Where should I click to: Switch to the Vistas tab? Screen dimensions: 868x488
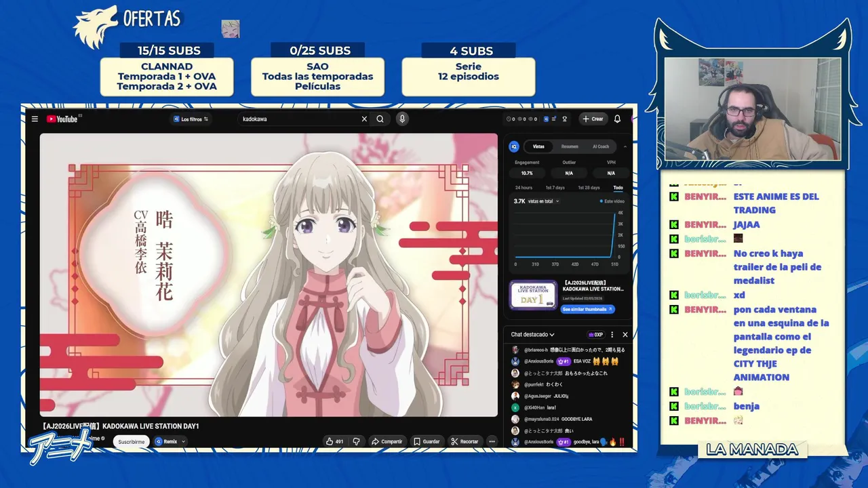(538, 146)
